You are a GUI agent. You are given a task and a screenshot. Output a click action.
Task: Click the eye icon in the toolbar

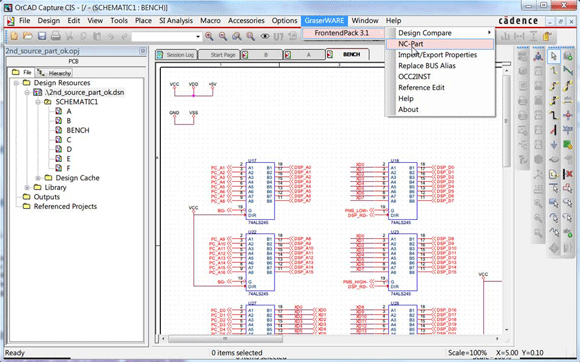tap(264, 36)
